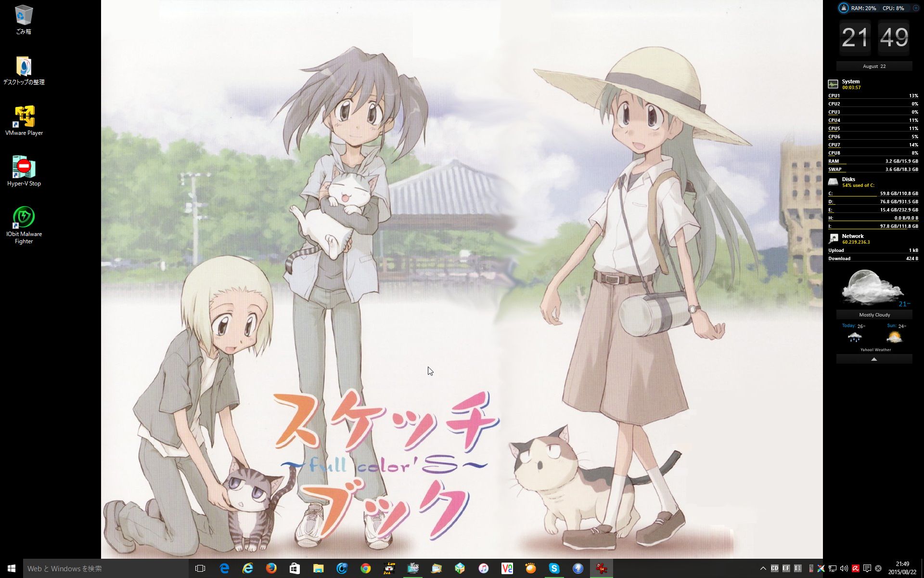The width and height of the screenshot is (924, 578).
Task: Open the taskbar clock showing 2015/08/22
Action: point(902,568)
